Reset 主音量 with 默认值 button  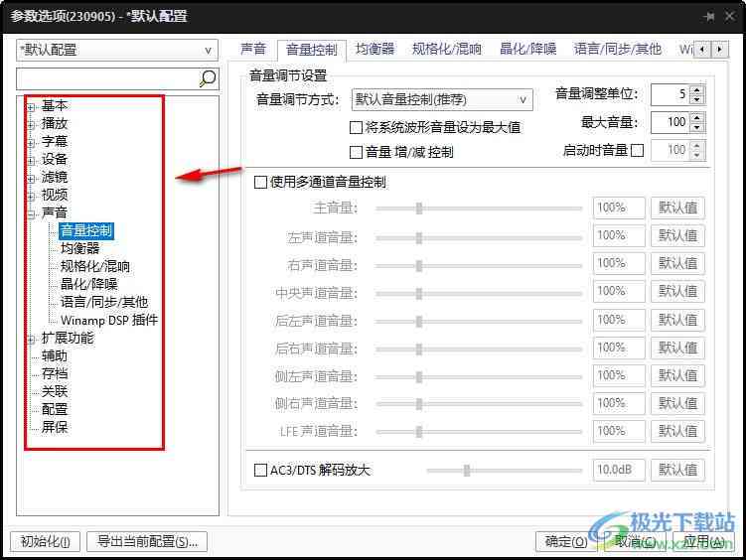pos(677,208)
